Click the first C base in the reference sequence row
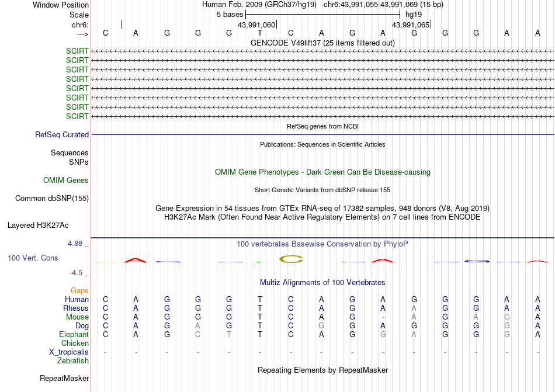Screen dimensions: 555x392 [x=106, y=33]
